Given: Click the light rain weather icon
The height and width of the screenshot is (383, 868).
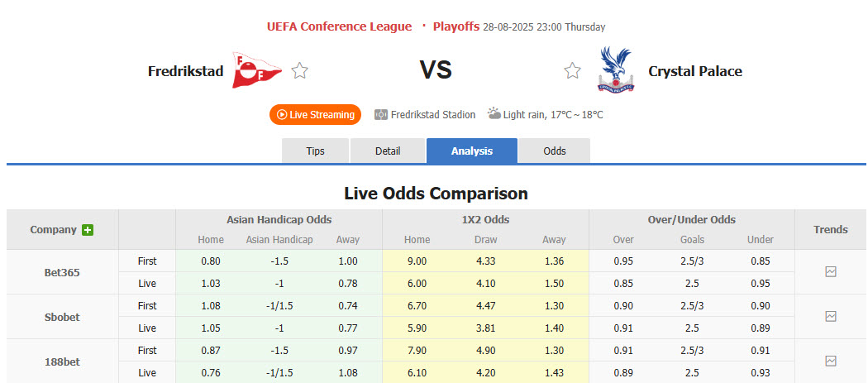Looking at the screenshot, I should [x=494, y=114].
